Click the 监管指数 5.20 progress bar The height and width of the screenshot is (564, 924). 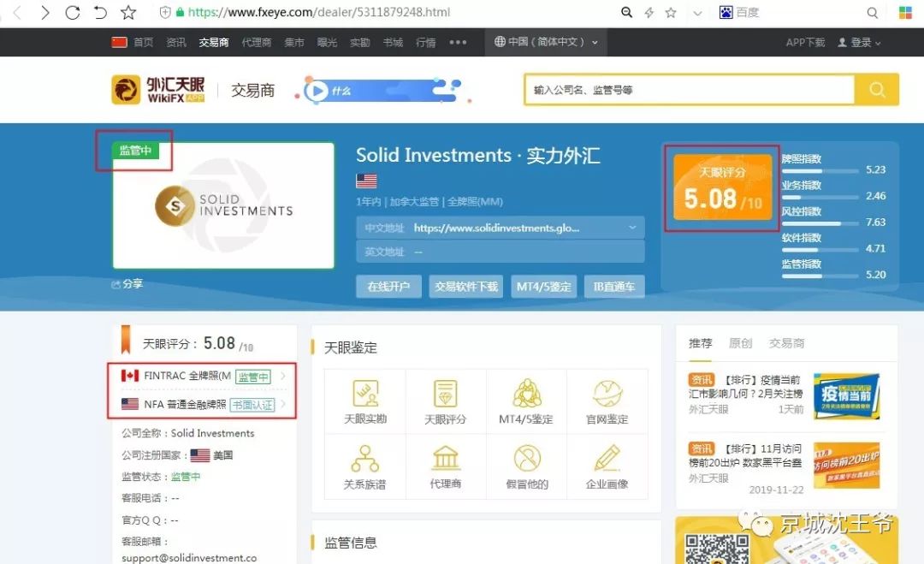pyautogui.click(x=820, y=276)
